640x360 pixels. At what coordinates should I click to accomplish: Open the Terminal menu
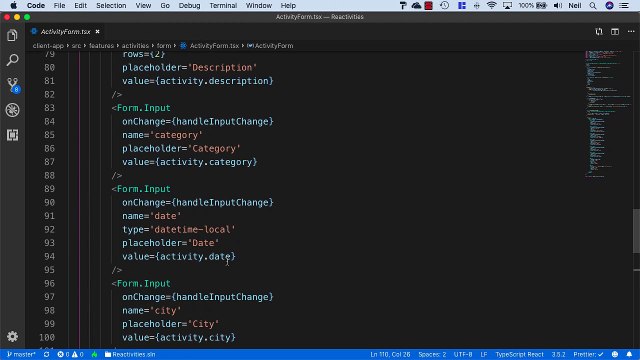point(223,5)
